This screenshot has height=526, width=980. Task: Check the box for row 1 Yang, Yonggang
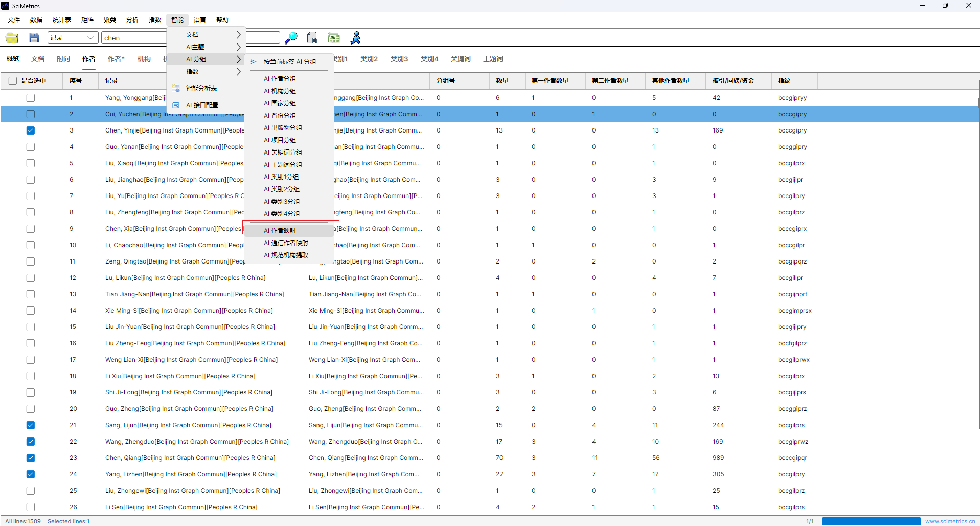pos(31,98)
